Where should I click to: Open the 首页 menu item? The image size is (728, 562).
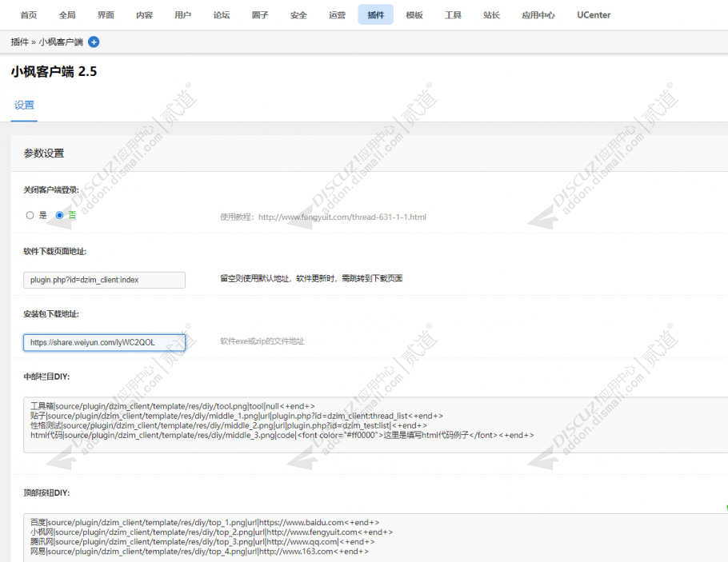tap(29, 15)
